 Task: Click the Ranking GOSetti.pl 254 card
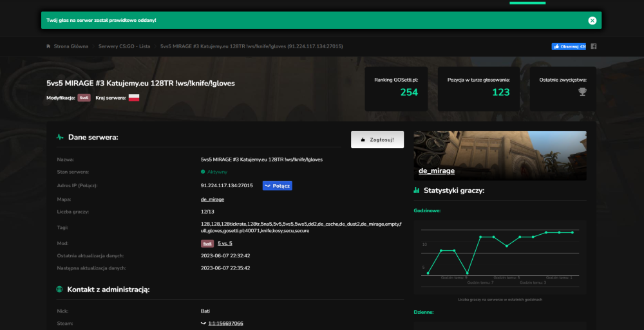coord(396,89)
